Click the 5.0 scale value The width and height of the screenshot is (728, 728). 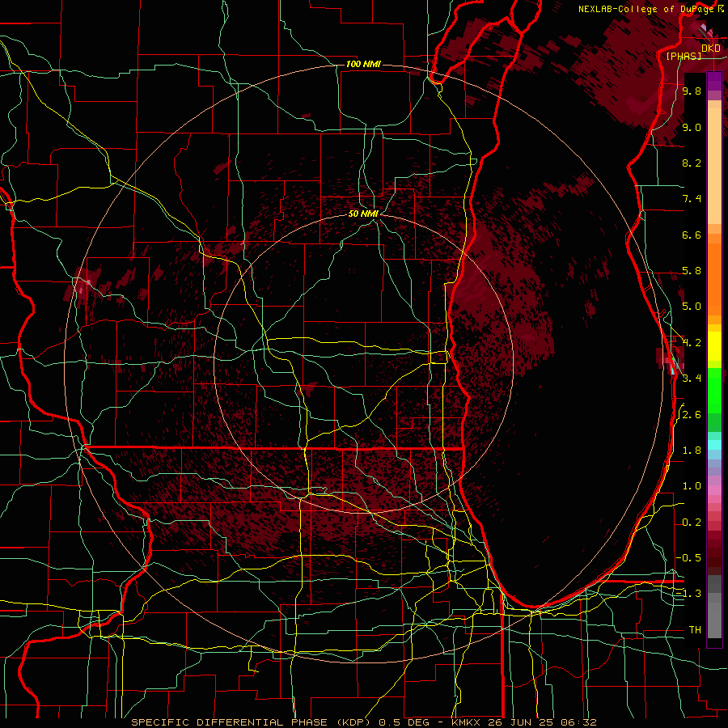[692, 307]
